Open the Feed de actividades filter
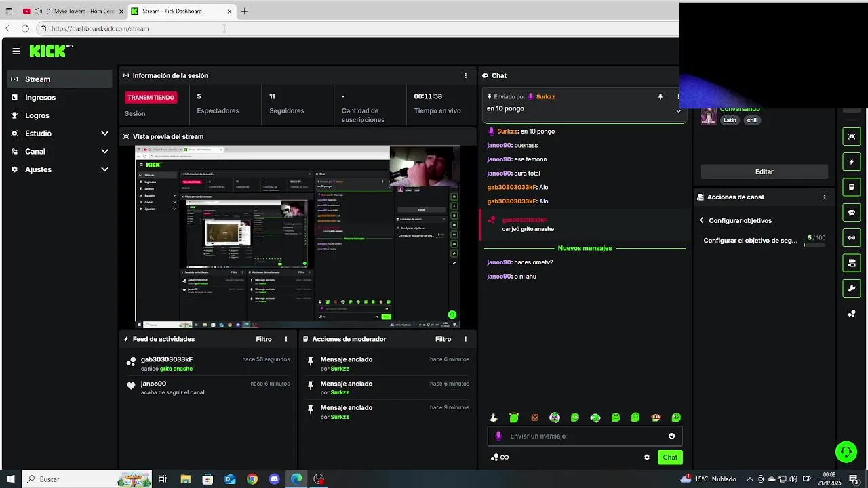868x488 pixels. click(x=264, y=339)
